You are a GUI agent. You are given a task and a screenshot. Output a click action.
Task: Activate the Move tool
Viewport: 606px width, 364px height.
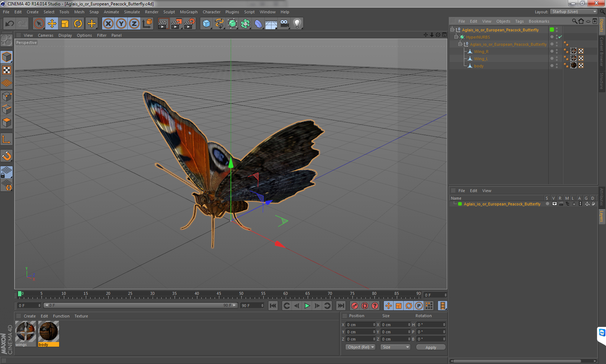pyautogui.click(x=52, y=24)
